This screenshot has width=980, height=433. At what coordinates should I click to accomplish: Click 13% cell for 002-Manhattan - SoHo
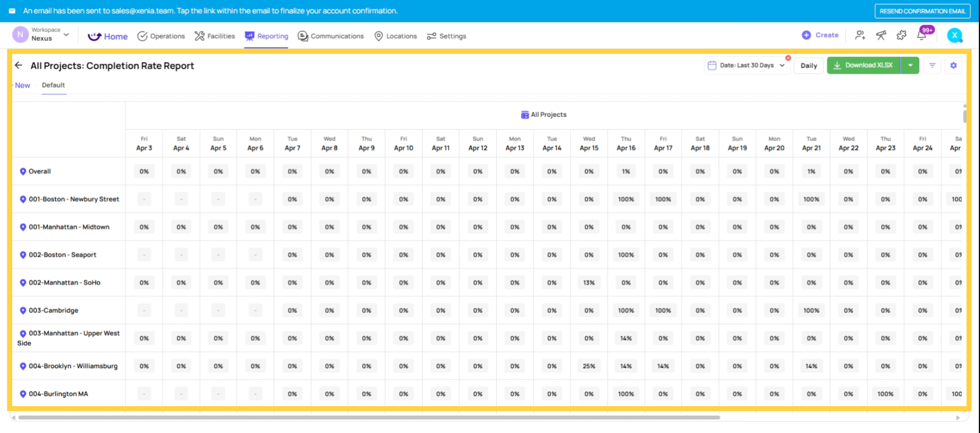589,283
